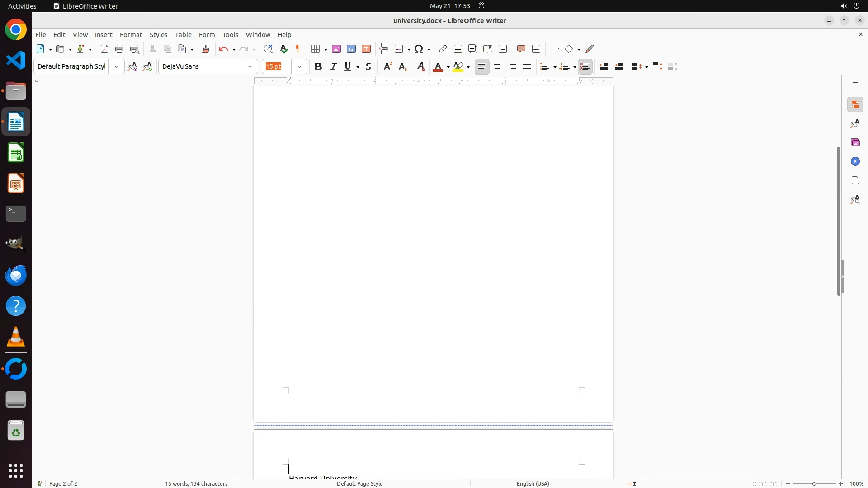
Task: Open the Format menu
Action: coord(131,35)
